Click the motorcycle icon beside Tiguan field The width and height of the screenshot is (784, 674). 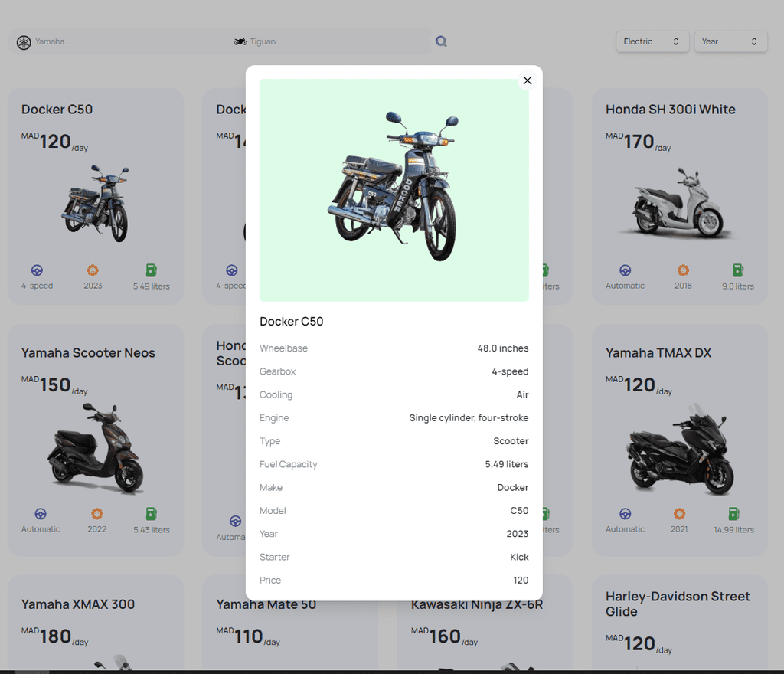(x=240, y=41)
